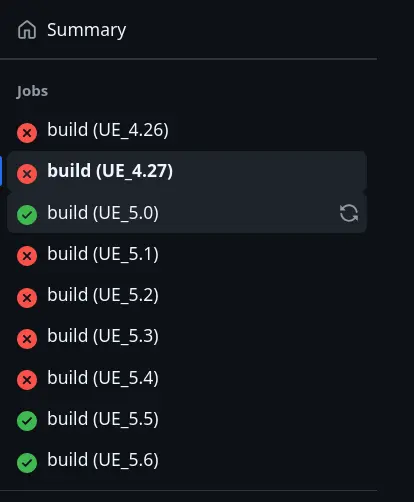Click the red failed icon for UE_4.26
The width and height of the screenshot is (414, 502).
point(27,133)
